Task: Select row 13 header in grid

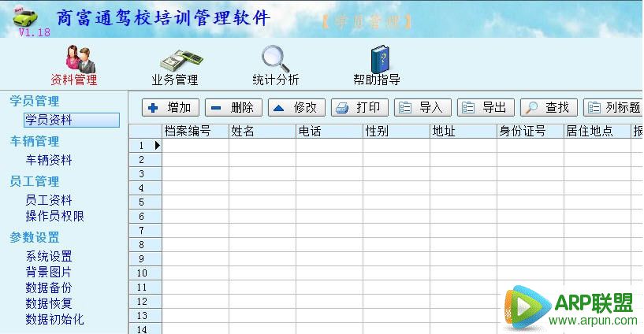Action: 145,316
